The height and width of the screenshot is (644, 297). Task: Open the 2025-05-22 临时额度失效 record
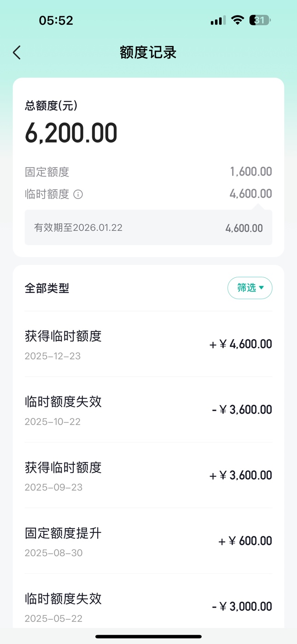[x=148, y=606]
